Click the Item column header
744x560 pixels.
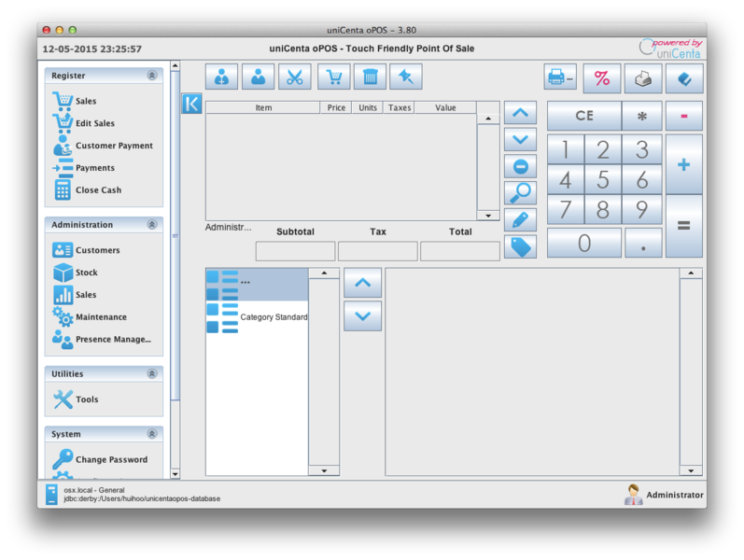point(263,107)
